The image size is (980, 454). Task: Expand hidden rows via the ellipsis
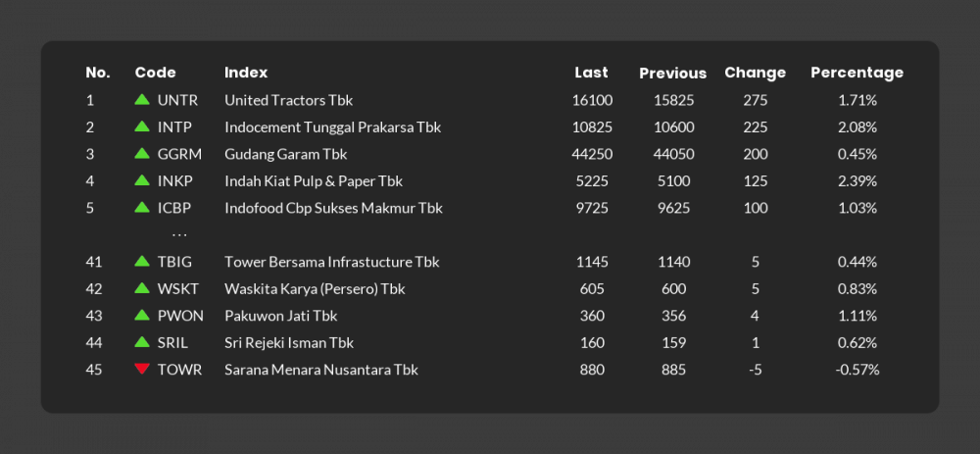click(x=179, y=235)
